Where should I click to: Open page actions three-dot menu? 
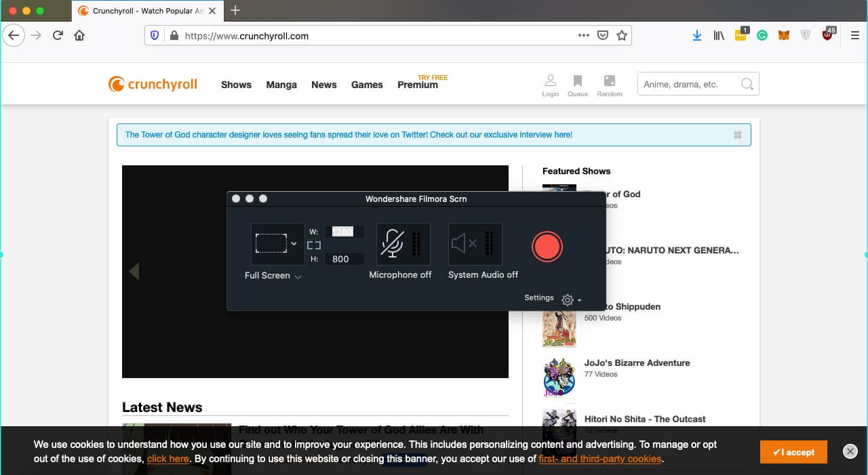click(584, 36)
